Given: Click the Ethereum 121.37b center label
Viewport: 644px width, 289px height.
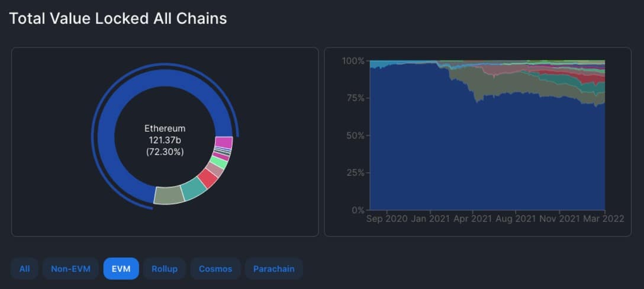Looking at the screenshot, I should (165, 140).
